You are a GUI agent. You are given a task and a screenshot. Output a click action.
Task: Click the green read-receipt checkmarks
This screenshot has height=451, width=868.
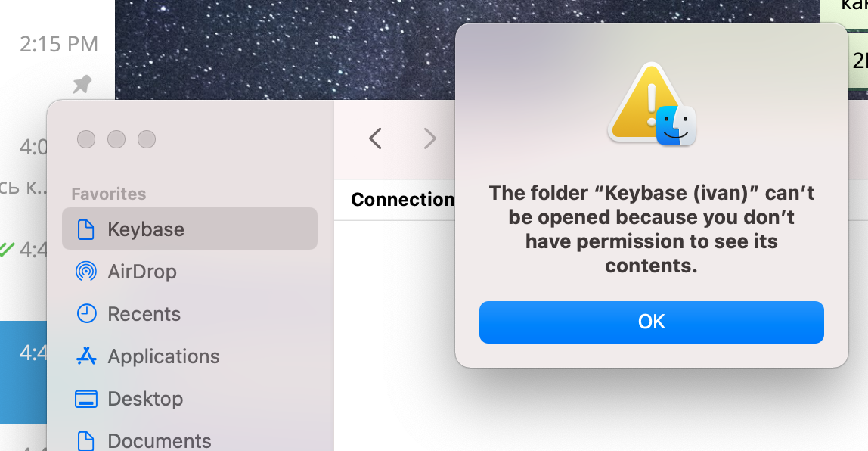click(x=6, y=250)
